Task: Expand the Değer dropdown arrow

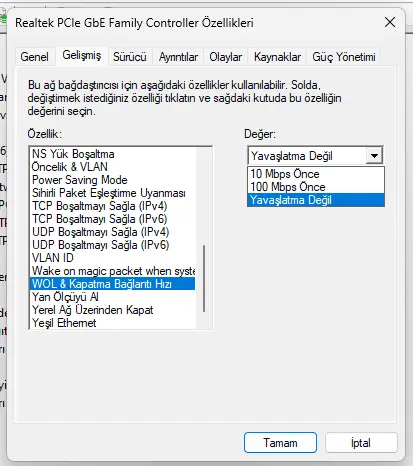Action: [x=374, y=156]
